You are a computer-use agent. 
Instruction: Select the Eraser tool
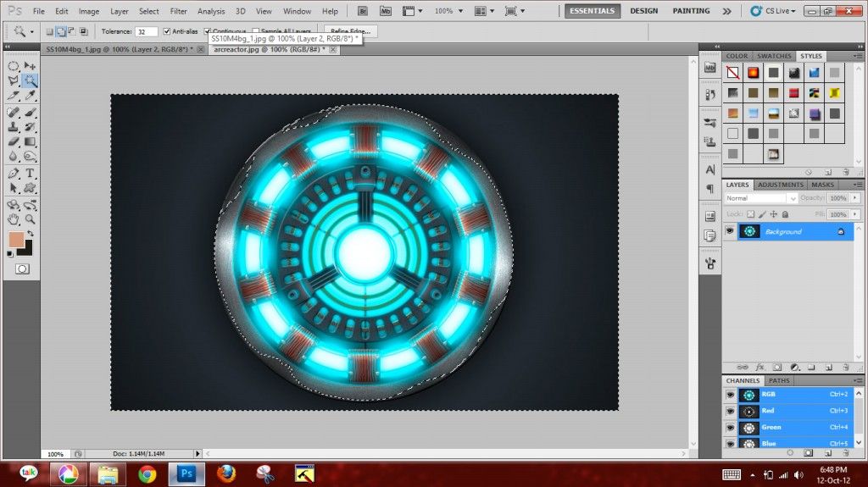[14, 142]
